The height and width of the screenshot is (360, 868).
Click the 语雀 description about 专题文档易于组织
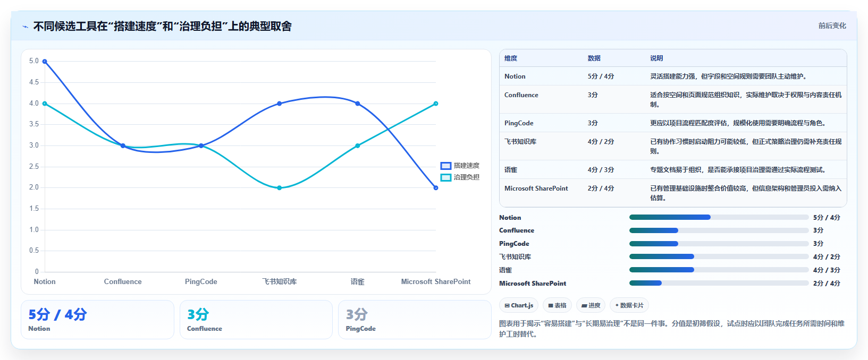[739, 170]
